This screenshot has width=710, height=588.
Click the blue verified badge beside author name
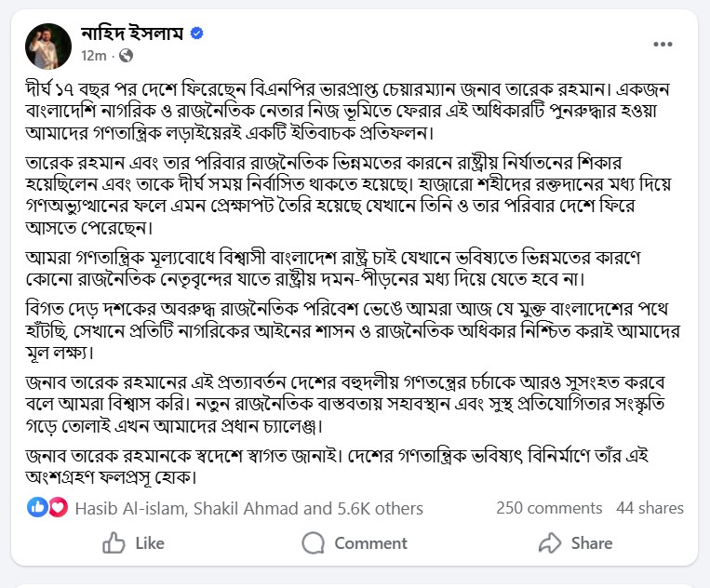pos(197,34)
